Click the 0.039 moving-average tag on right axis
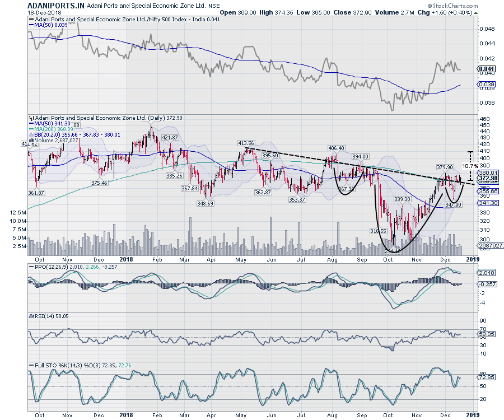 click(487, 85)
